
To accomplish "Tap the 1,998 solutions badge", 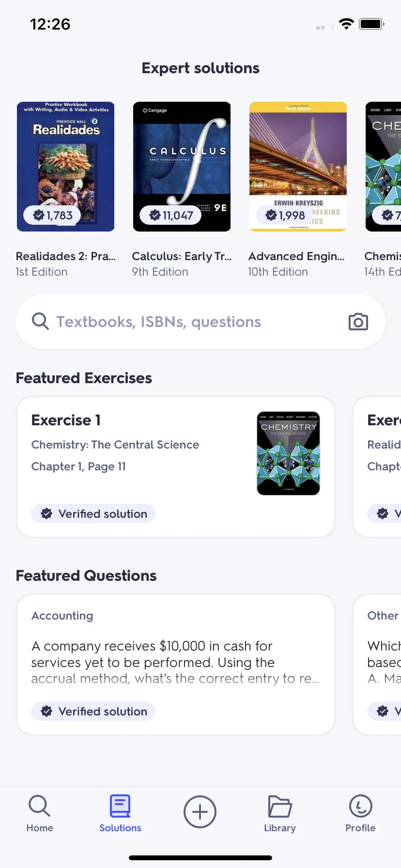I will click(285, 215).
